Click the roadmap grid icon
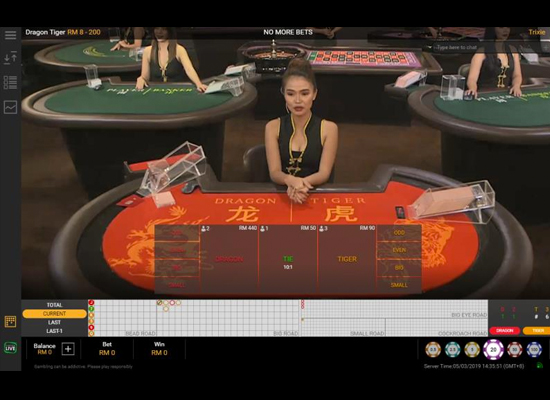 coord(11,321)
